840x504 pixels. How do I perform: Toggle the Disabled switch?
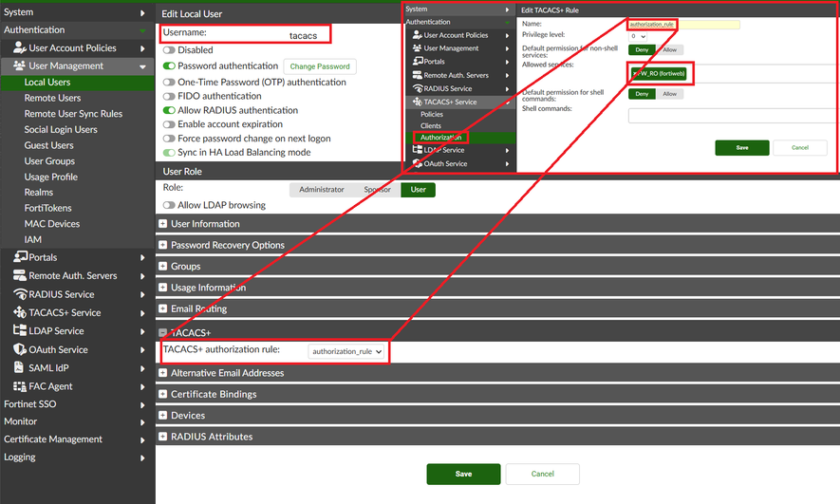[169, 49]
